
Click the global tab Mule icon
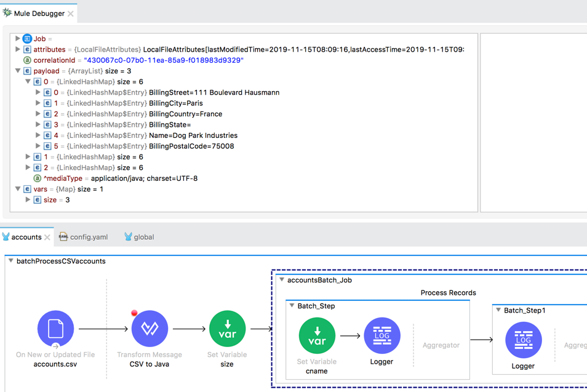[x=128, y=237]
